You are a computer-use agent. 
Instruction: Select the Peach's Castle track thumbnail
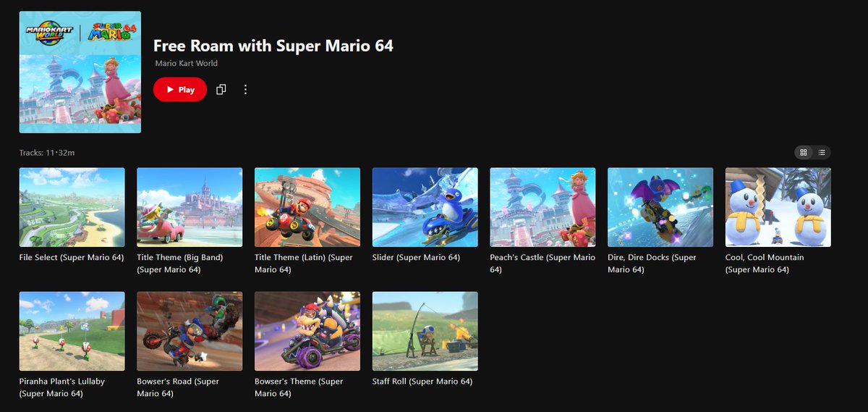[x=542, y=207]
